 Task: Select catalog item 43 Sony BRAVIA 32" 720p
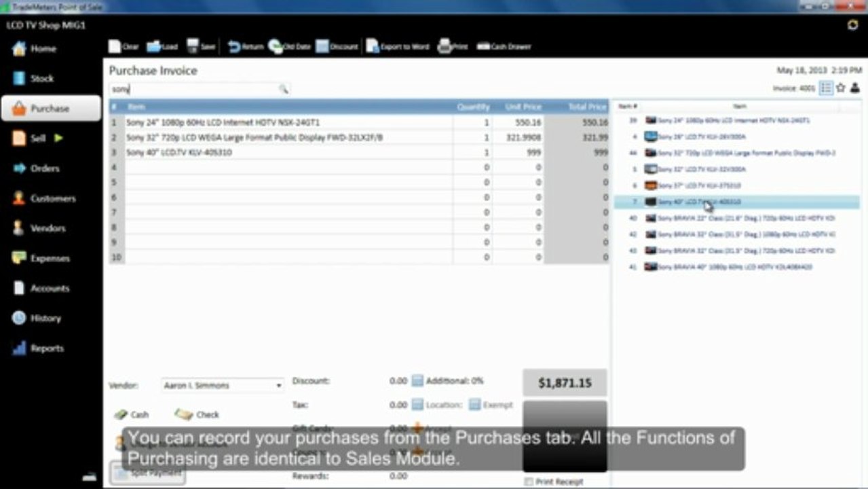point(736,251)
